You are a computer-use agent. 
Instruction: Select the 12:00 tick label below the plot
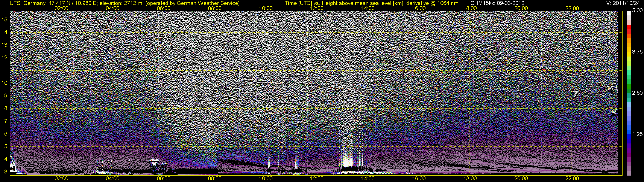317,179
